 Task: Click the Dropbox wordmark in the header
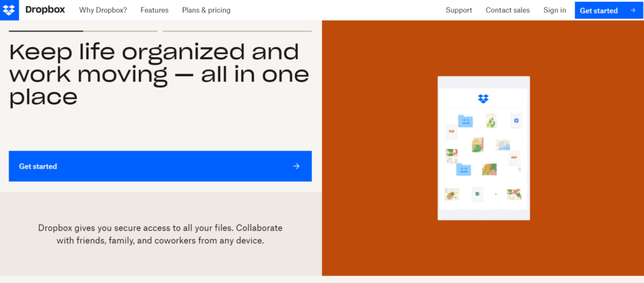[x=45, y=10]
